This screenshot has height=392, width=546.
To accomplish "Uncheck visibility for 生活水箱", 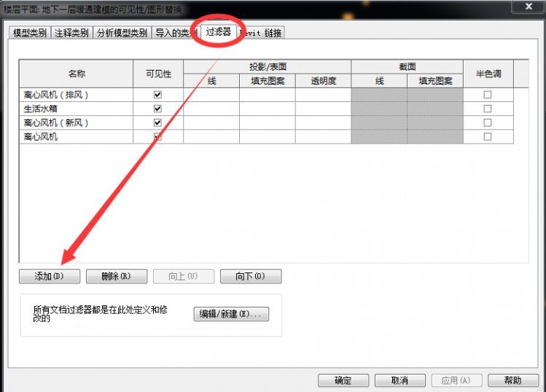I will point(157,109).
